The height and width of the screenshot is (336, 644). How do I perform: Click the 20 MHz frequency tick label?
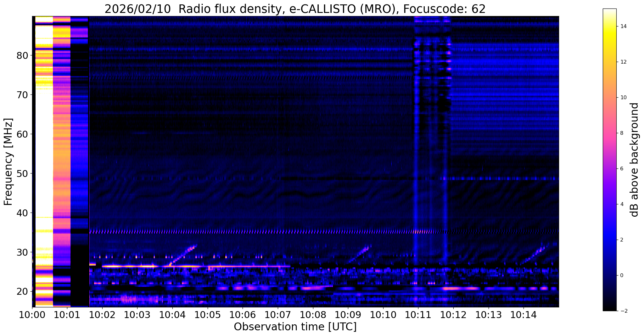(22, 292)
